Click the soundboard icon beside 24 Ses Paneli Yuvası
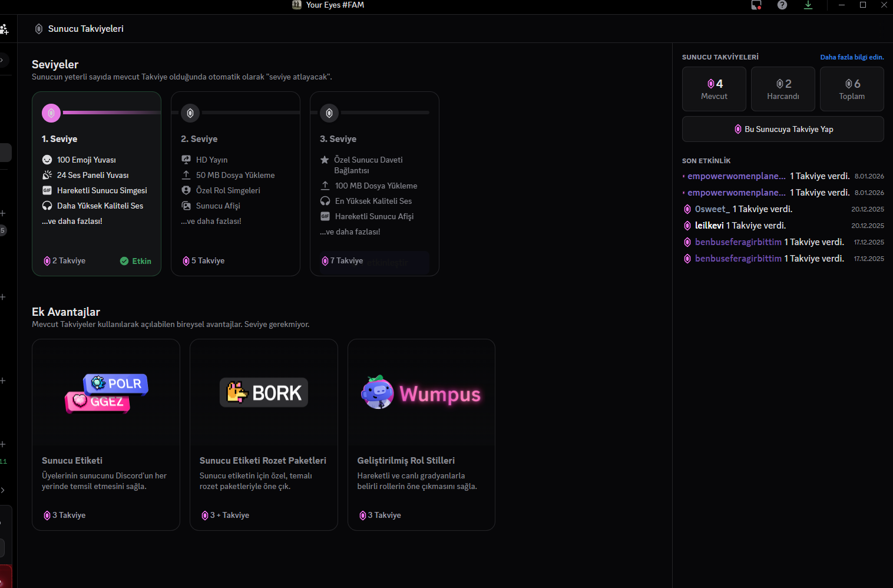This screenshot has width=893, height=588. (47, 175)
